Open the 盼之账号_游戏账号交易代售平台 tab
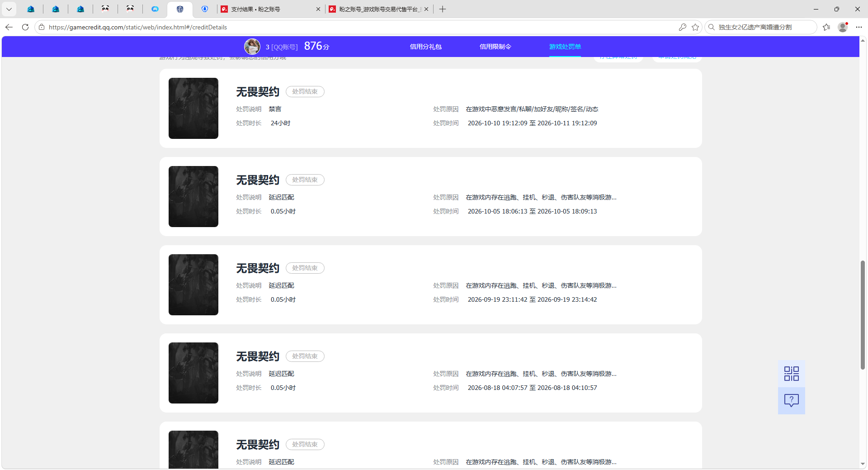The height and width of the screenshot is (470, 868). click(379, 9)
